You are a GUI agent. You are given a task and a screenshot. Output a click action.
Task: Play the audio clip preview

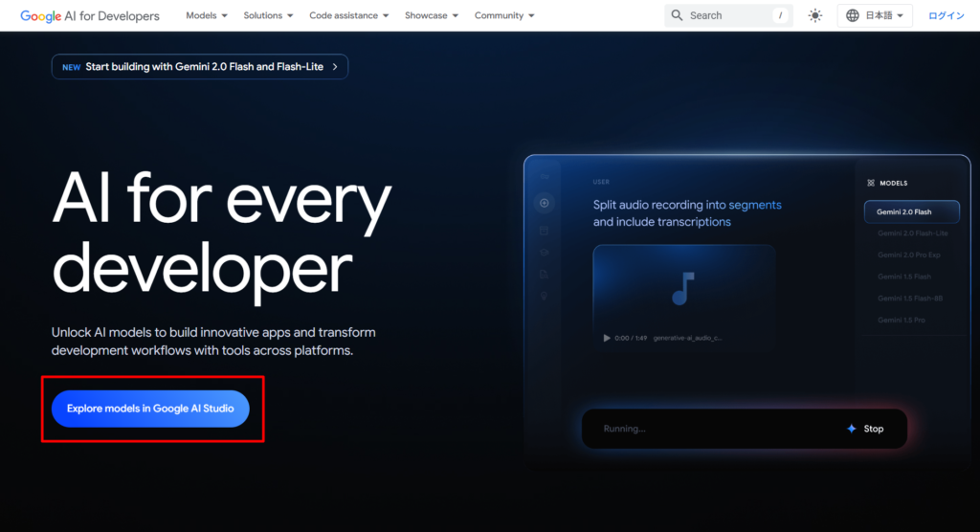pos(607,338)
